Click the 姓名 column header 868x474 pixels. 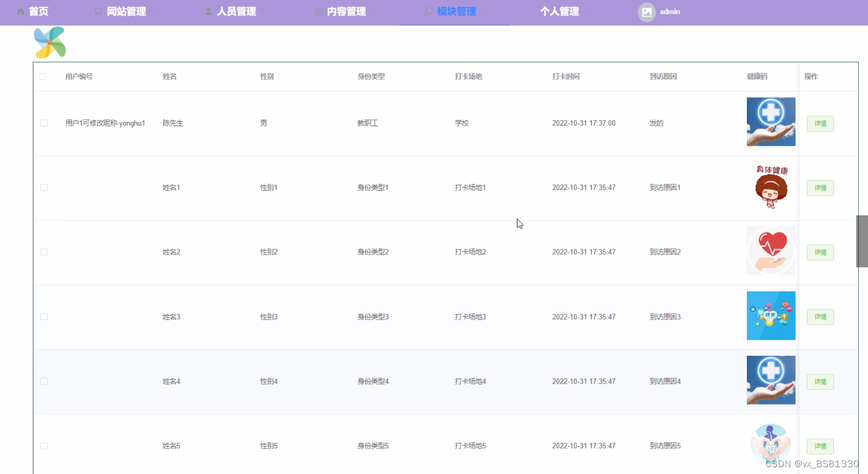[170, 77]
